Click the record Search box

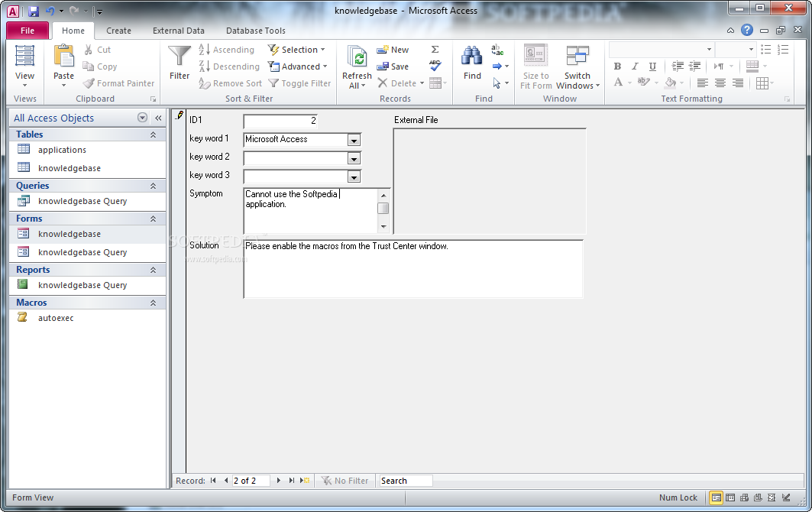pos(406,481)
